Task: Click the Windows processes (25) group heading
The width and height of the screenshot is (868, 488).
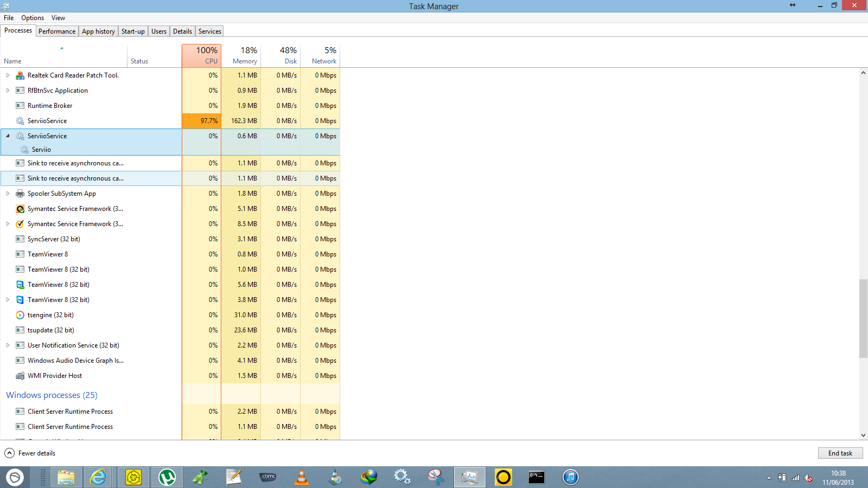Action: coord(52,395)
